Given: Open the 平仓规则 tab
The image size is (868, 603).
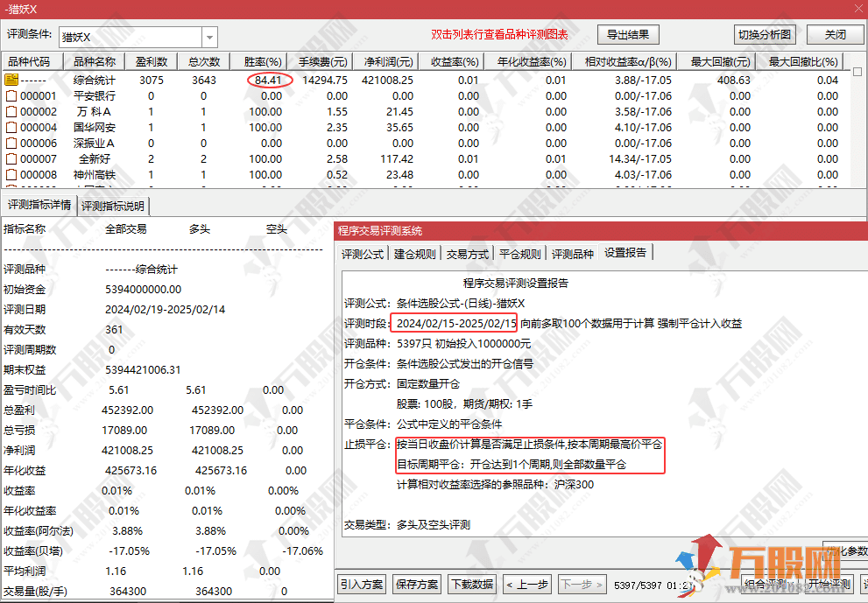Looking at the screenshot, I should (520, 254).
